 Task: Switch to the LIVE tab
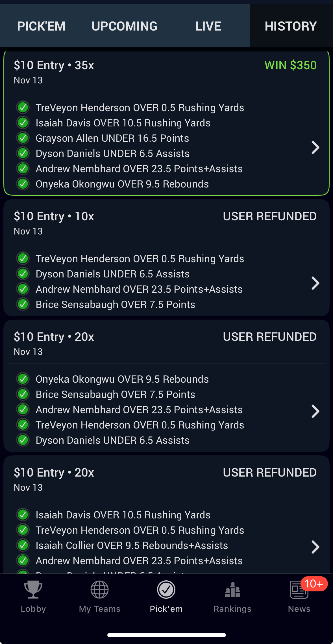tap(208, 26)
